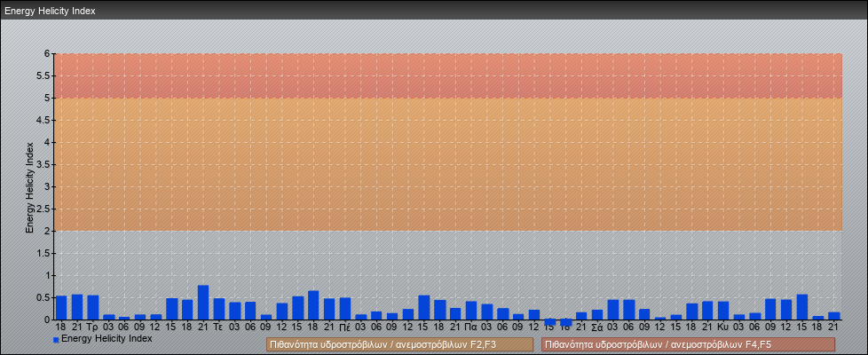
Task: Click the y-axis value 4.5
Action: 43,120
